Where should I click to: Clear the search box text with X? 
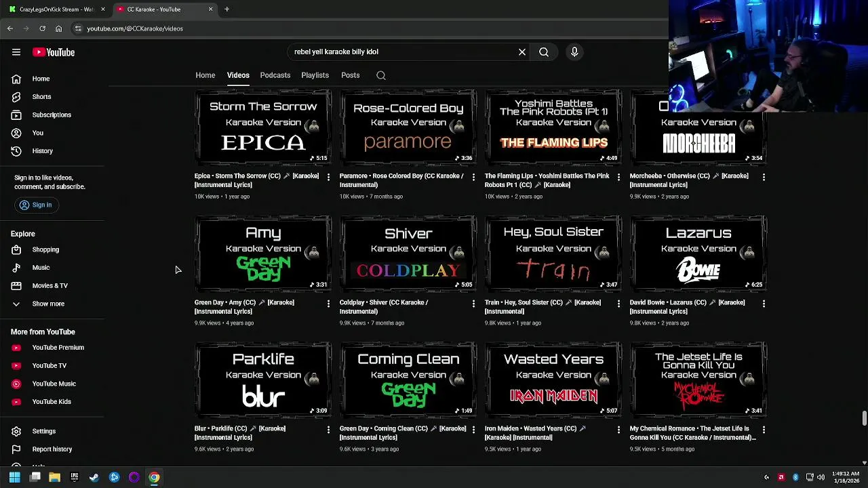(522, 52)
